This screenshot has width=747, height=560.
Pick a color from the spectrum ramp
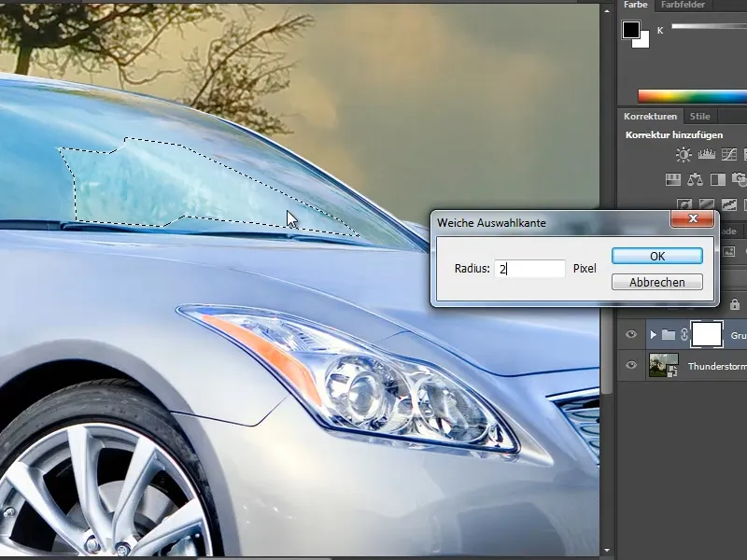tap(692, 97)
